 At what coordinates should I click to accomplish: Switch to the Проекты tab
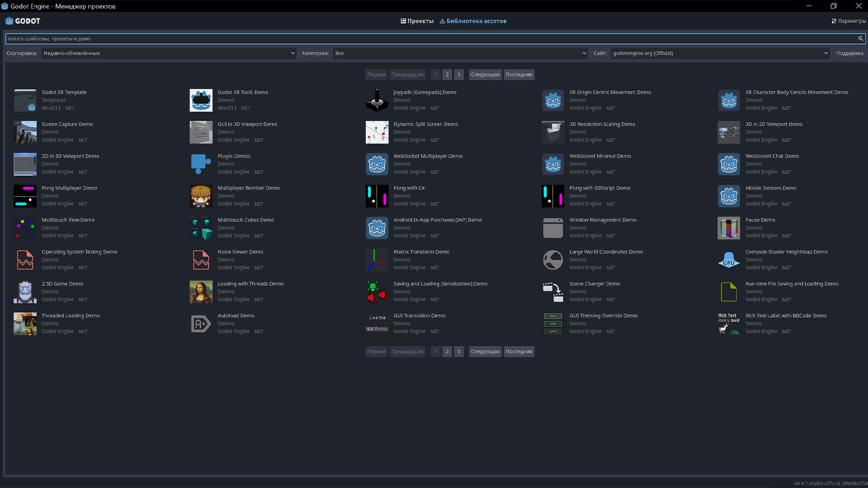[x=417, y=21]
